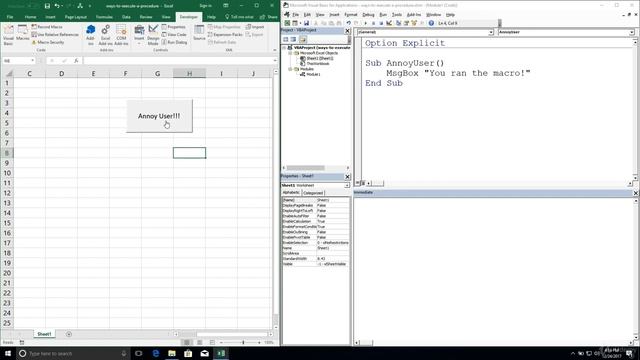Switch to the View ribbon tab
This screenshot has width=640, height=360.
pos(166,17)
